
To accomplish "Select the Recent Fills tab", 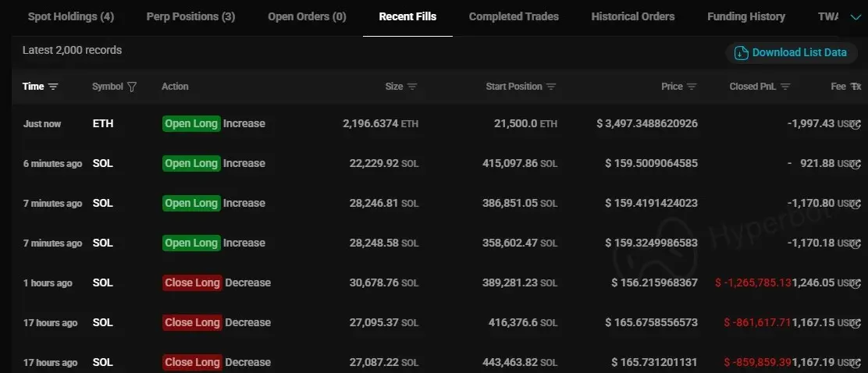I will click(x=407, y=16).
